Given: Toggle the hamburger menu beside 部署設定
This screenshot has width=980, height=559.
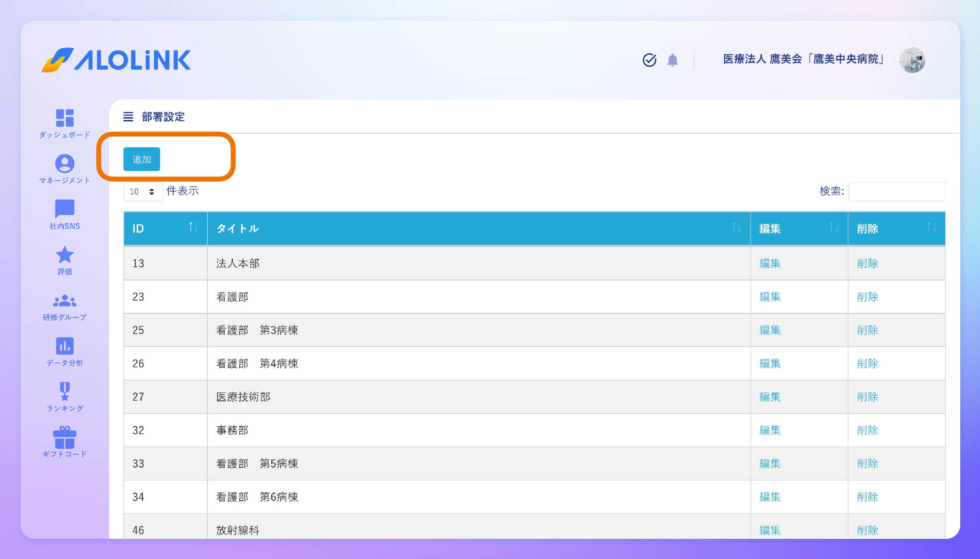Looking at the screenshot, I should (x=128, y=117).
